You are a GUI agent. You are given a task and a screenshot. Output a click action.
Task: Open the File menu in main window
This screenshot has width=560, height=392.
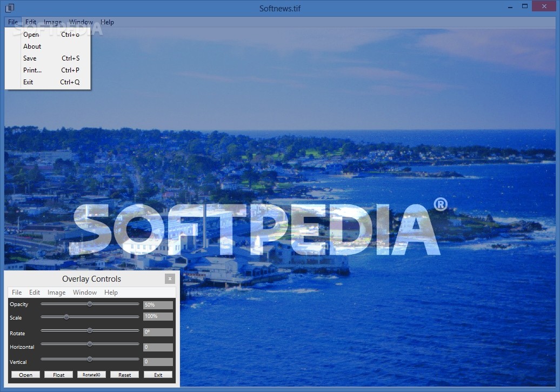click(x=13, y=22)
